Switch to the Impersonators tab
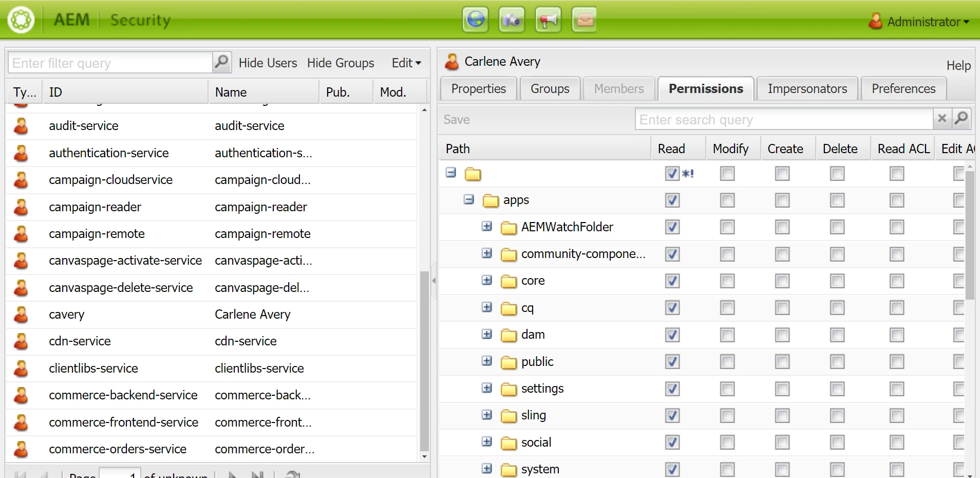The image size is (980, 478). point(807,88)
